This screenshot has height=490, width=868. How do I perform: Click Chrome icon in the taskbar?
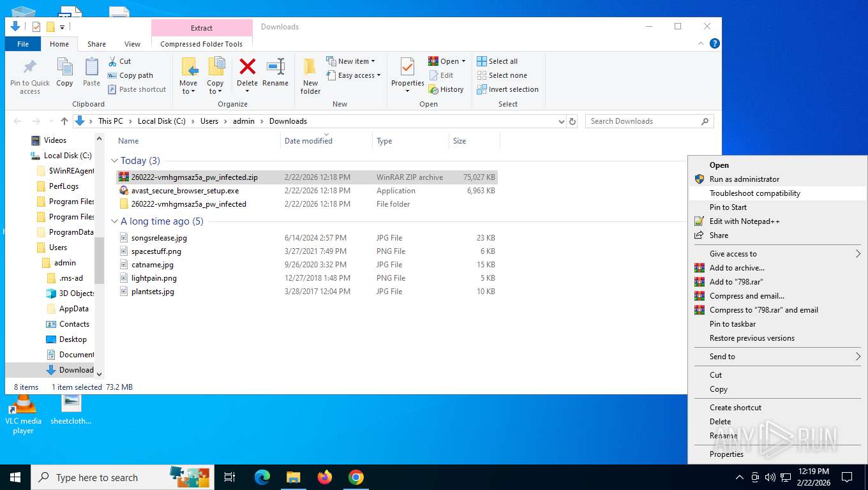(x=356, y=477)
